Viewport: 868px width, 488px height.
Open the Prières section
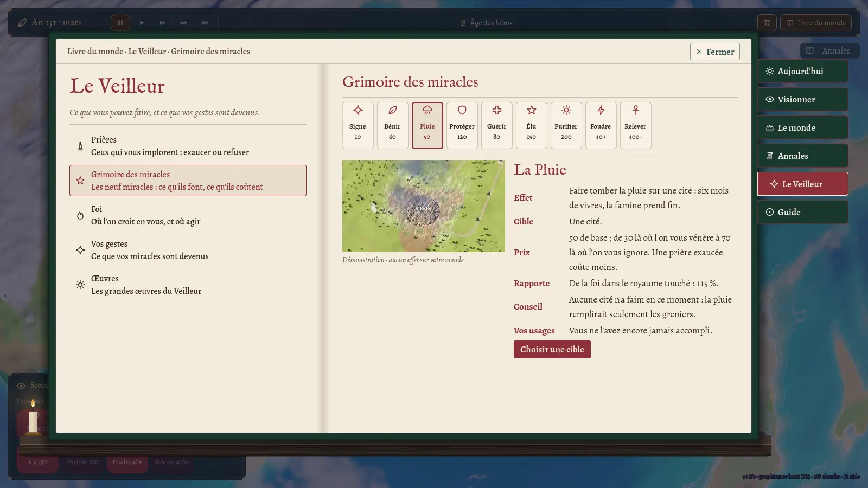[188, 146]
